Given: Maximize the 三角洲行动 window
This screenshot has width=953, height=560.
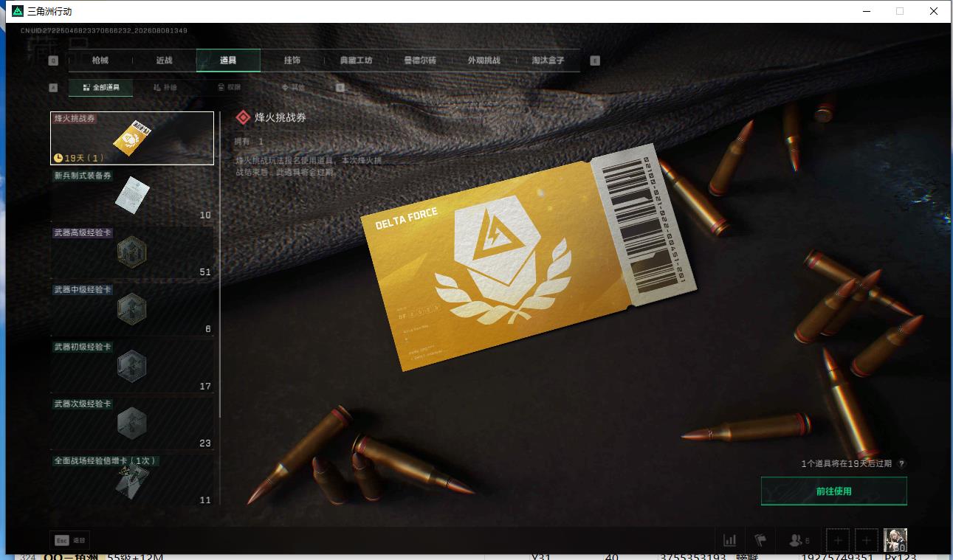Looking at the screenshot, I should click(x=899, y=11).
